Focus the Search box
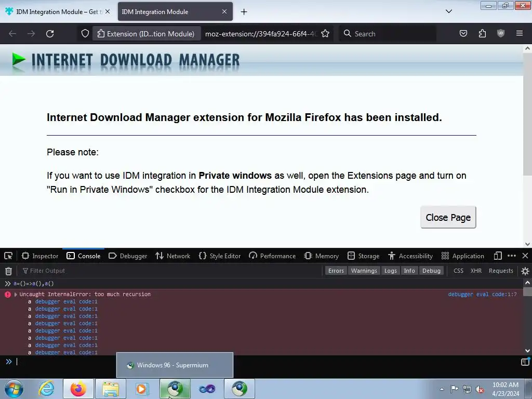 coord(388,34)
